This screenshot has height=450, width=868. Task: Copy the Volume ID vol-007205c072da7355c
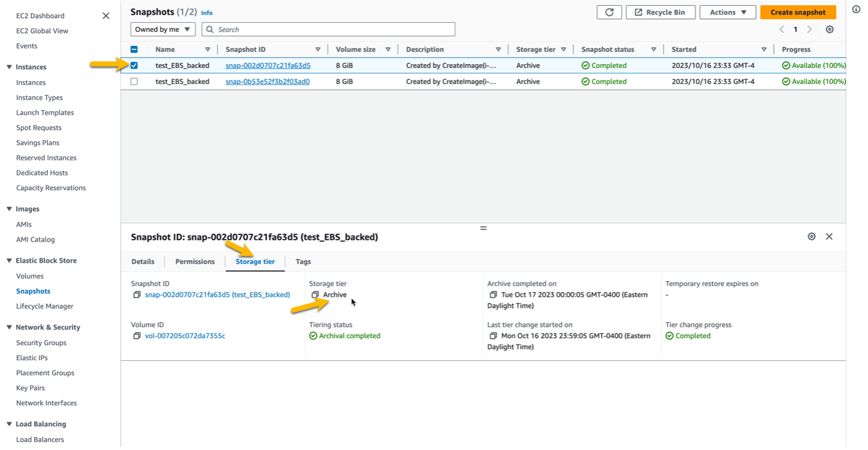click(x=138, y=335)
